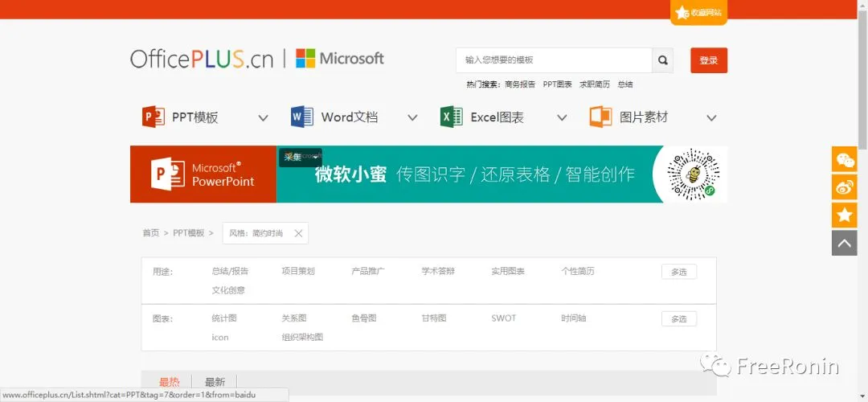Switch to the 最新 sort tab
This screenshot has height=402, width=868.
point(215,382)
